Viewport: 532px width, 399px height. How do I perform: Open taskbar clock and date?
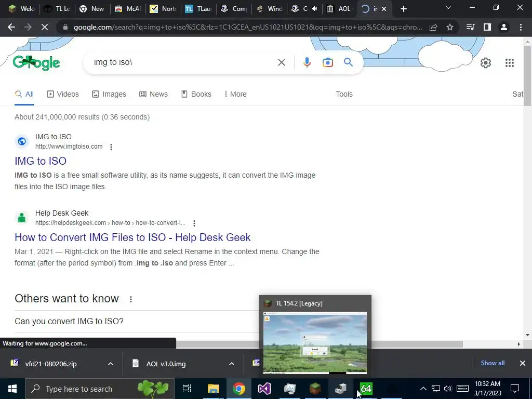(487, 389)
